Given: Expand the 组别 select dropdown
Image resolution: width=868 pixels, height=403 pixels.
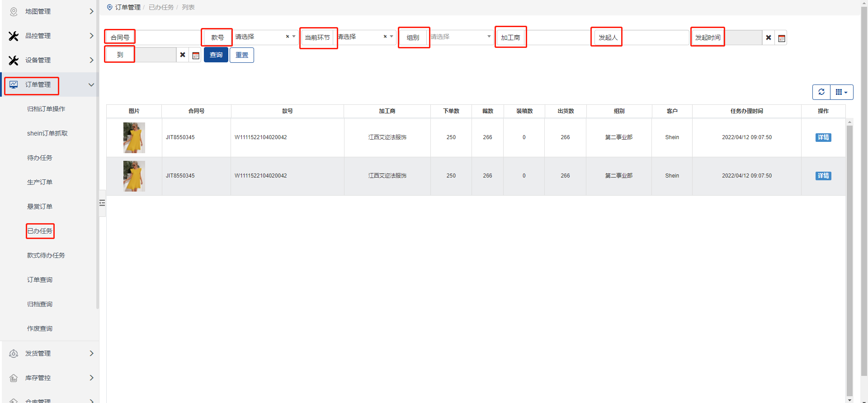Looking at the screenshot, I should tap(489, 37).
